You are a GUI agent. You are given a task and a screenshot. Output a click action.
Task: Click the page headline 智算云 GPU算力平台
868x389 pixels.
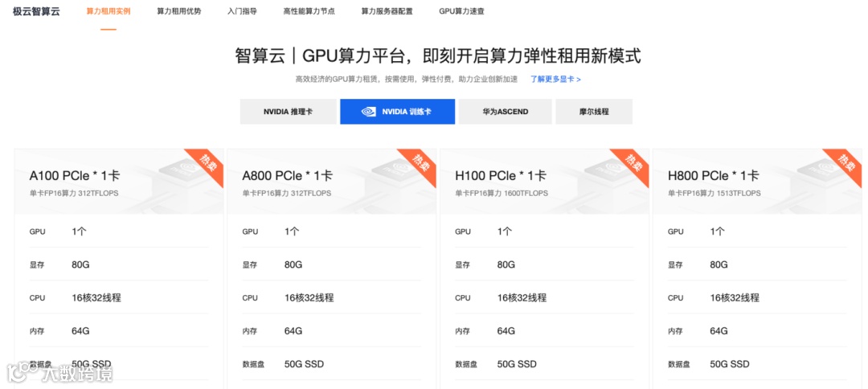[x=438, y=56]
